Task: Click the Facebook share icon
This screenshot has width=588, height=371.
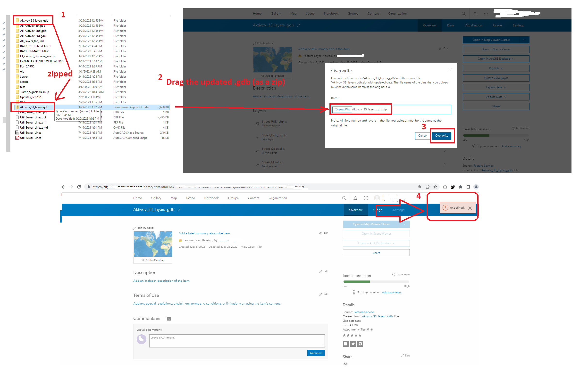Action: 345,344
